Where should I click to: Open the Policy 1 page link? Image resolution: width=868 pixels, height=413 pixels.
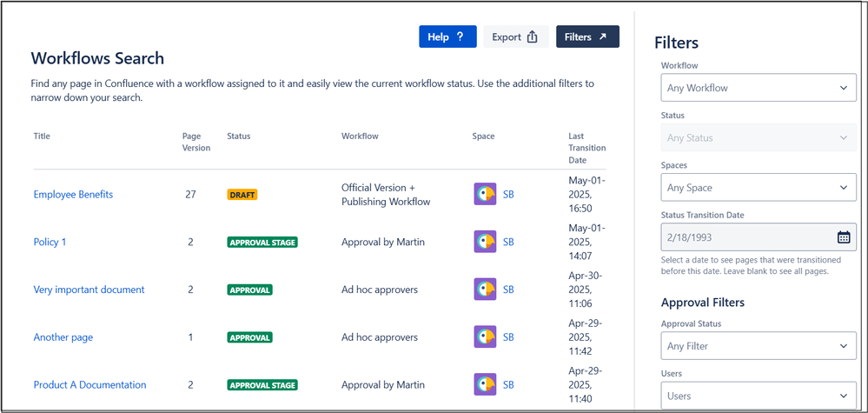pos(50,242)
